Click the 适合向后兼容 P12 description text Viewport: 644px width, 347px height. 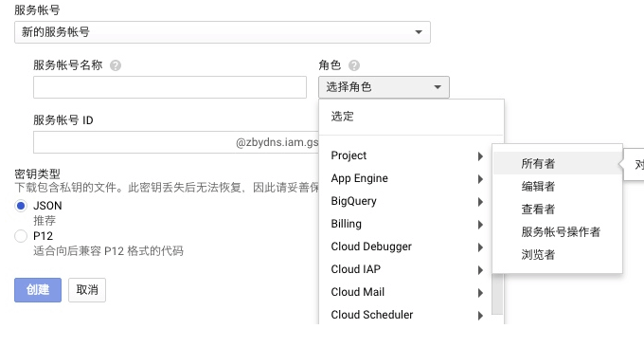(108, 251)
